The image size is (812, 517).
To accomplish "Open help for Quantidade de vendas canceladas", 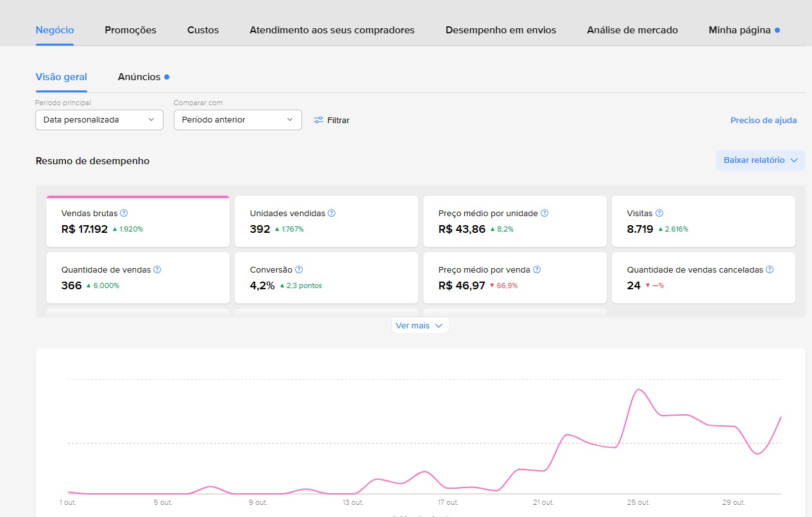I will click(769, 269).
